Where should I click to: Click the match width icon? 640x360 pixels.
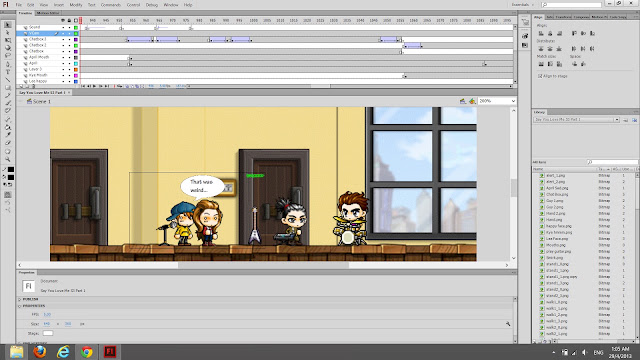coord(541,64)
